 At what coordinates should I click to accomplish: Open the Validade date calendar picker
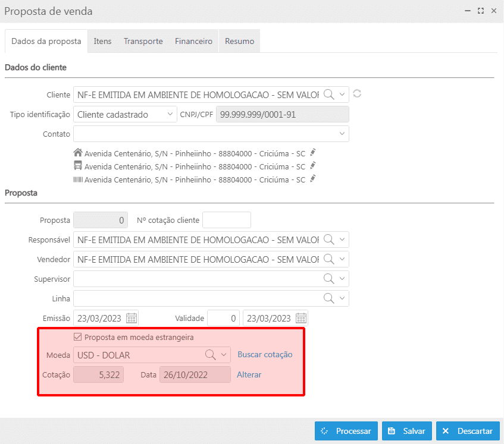(x=301, y=318)
